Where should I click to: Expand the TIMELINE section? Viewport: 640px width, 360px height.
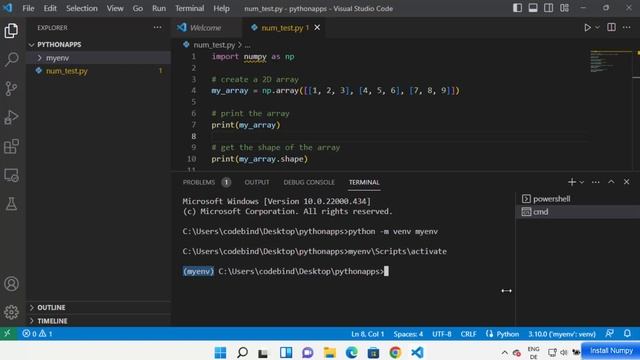[x=98, y=321]
